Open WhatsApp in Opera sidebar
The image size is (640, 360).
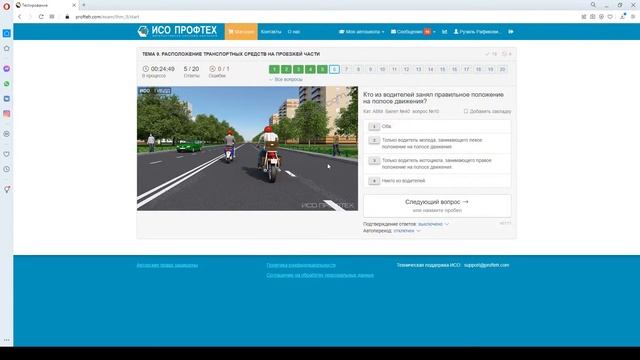point(7,84)
